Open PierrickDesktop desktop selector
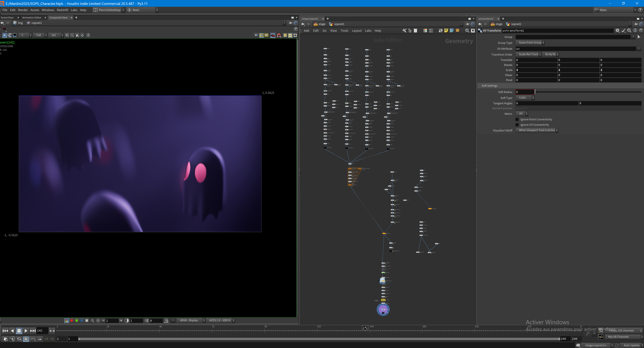The width and height of the screenshot is (644, 348). (109, 10)
